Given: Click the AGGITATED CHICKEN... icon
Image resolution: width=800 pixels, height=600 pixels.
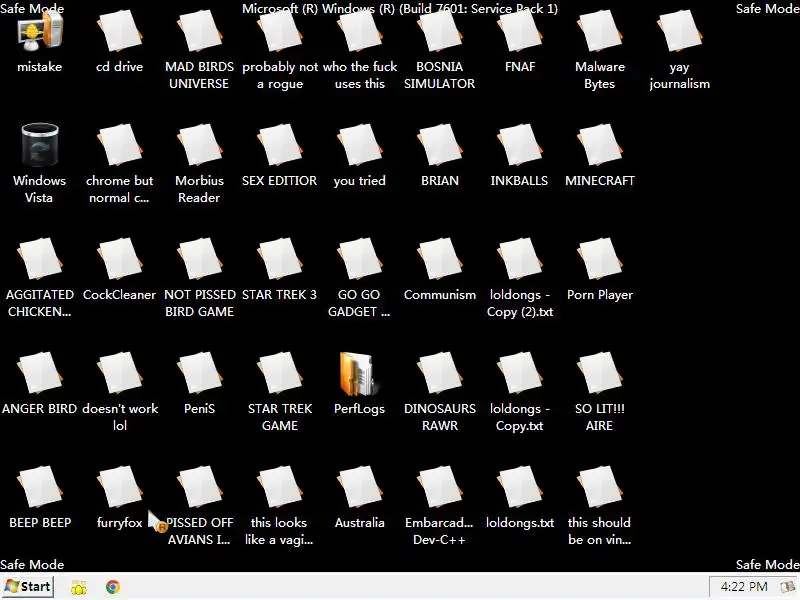Looking at the screenshot, I should (40, 260).
